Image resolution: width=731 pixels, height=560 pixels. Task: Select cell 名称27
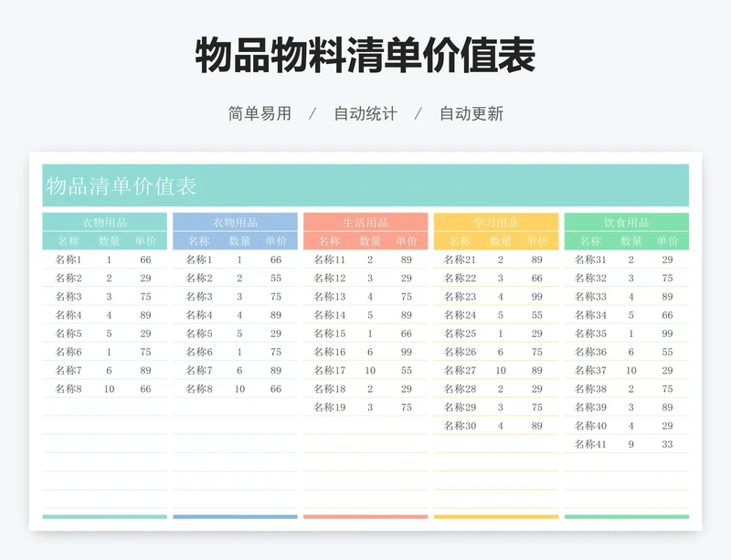pyautogui.click(x=461, y=370)
